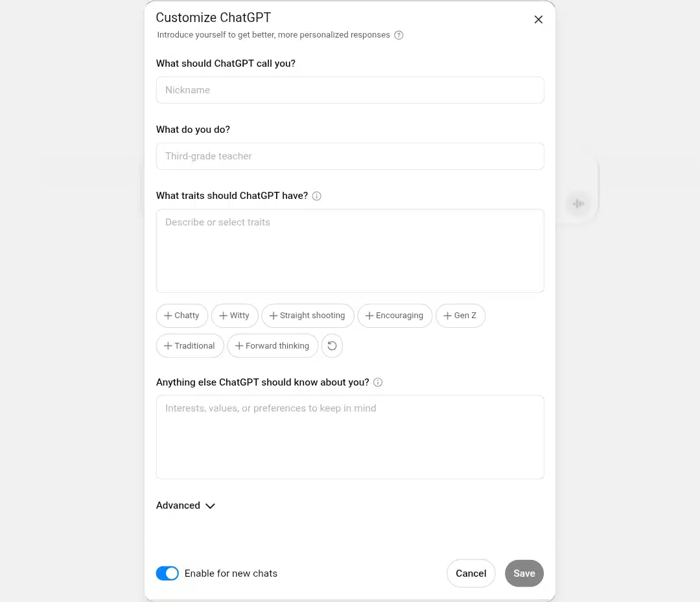
Task: Toggle Enable for new chats switch
Action: pos(167,573)
